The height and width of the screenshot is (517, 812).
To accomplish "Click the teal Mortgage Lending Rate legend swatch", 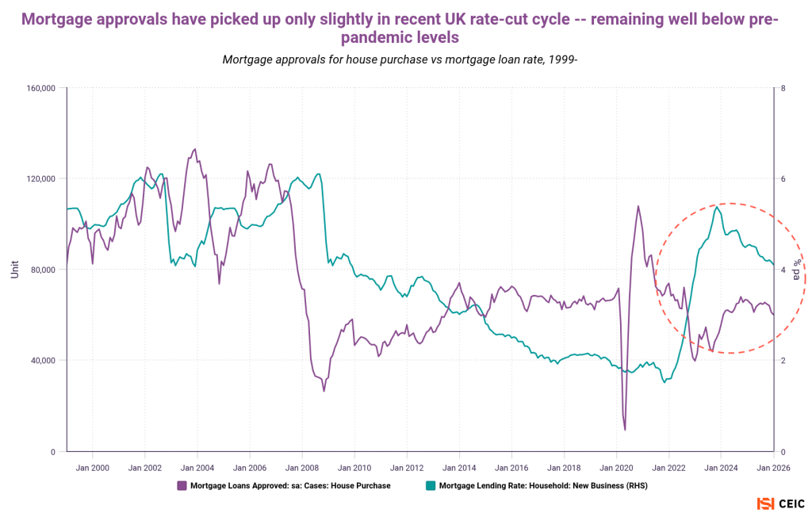I will coord(431,485).
